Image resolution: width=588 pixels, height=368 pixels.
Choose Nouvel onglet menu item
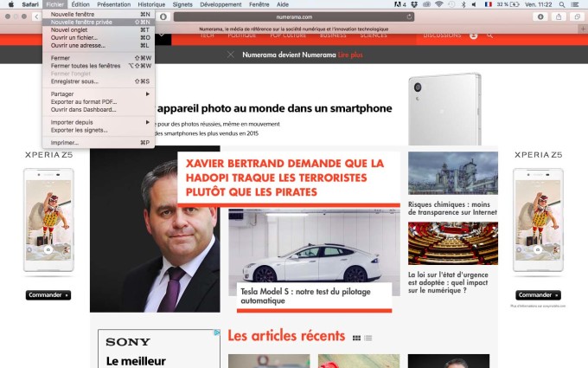[99, 29]
